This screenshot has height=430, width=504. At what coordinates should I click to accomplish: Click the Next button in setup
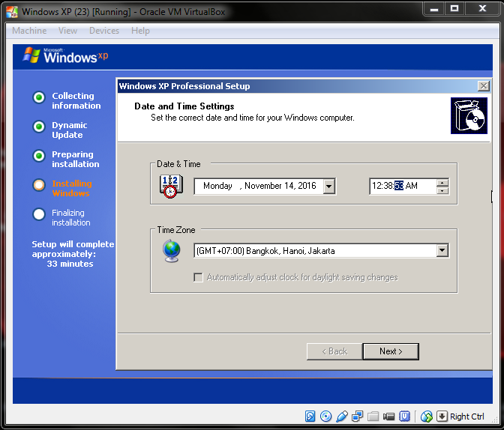pyautogui.click(x=391, y=351)
